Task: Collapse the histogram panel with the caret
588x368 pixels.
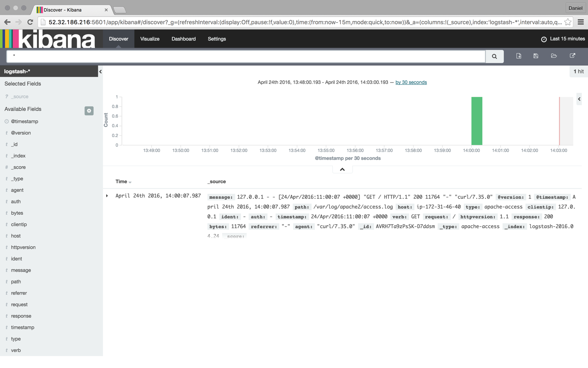Action: click(342, 169)
